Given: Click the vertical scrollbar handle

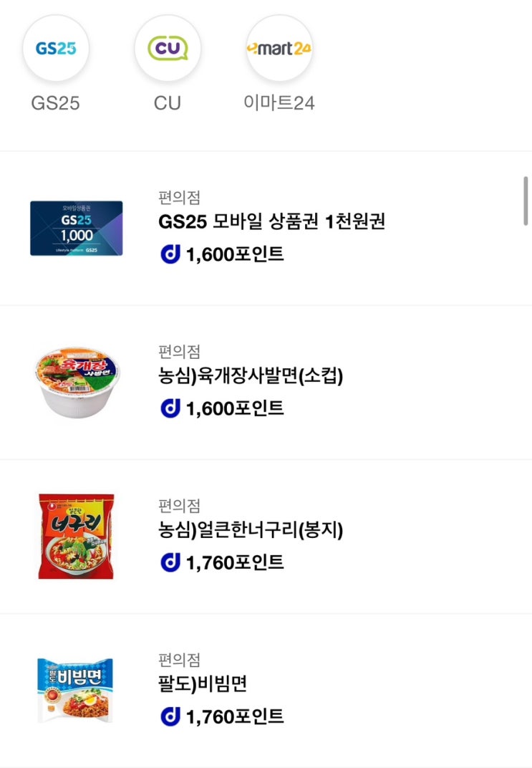Looking at the screenshot, I should [526, 201].
